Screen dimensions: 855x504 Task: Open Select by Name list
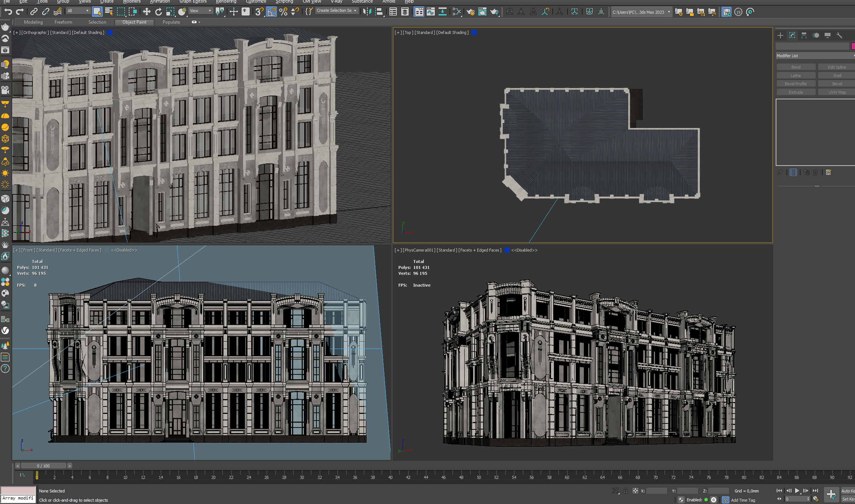(x=109, y=12)
